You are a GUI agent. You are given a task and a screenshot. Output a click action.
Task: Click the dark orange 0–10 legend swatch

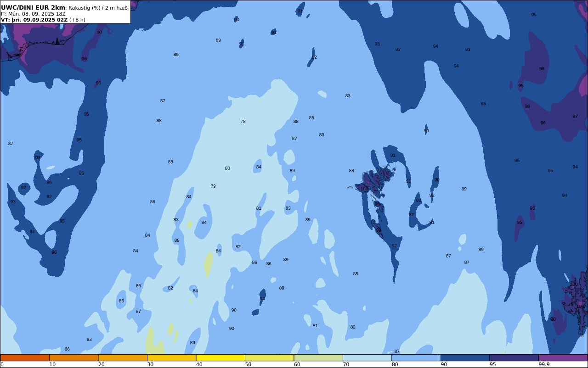(x=25, y=357)
